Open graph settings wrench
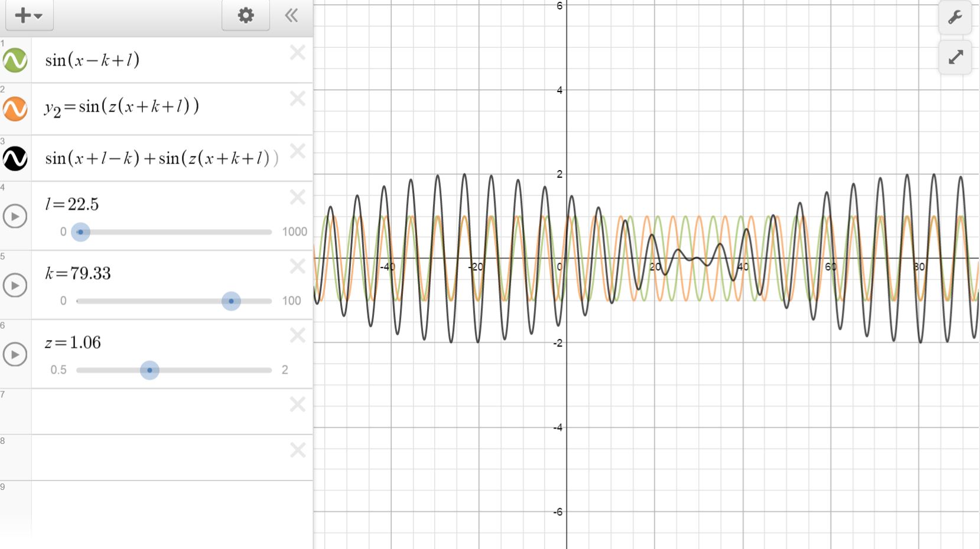This screenshot has width=980, height=549. pyautogui.click(x=955, y=17)
